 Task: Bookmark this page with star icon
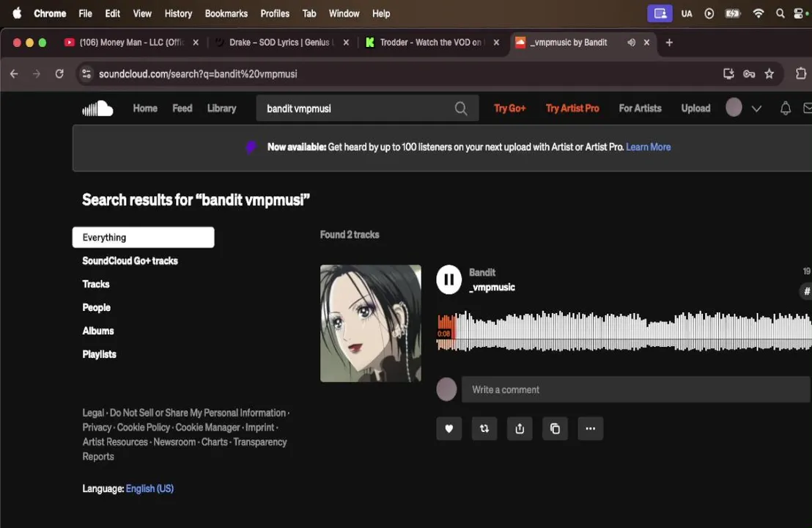(x=769, y=74)
